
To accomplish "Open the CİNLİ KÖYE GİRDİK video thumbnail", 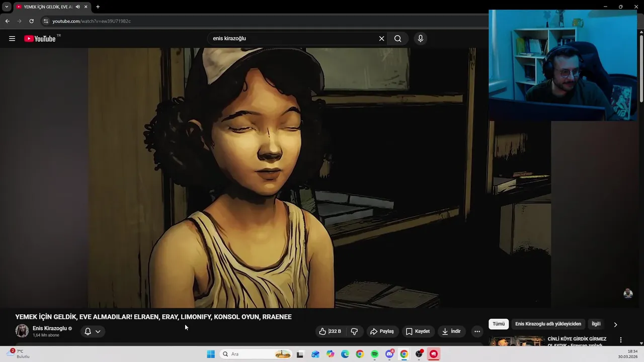I will 516,341.
